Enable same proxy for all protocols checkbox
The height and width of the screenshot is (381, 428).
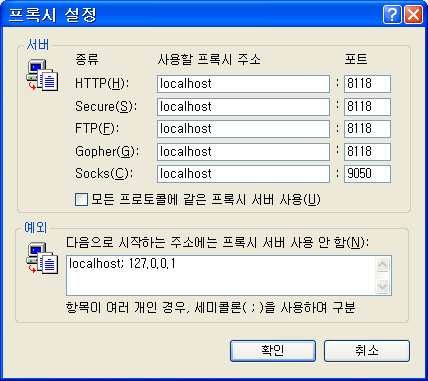point(81,200)
